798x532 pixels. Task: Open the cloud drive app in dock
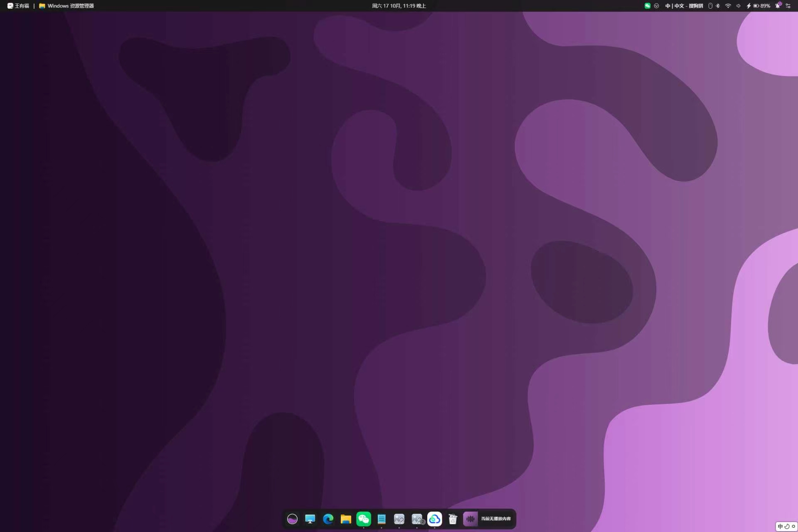pos(435,519)
